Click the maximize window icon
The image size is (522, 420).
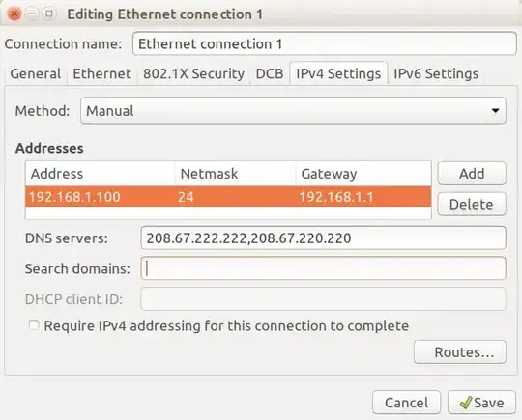49,14
